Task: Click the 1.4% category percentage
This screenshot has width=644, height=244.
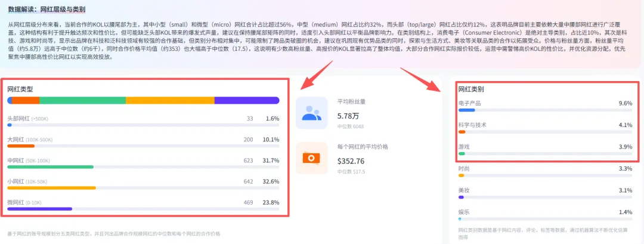Action: point(626,212)
